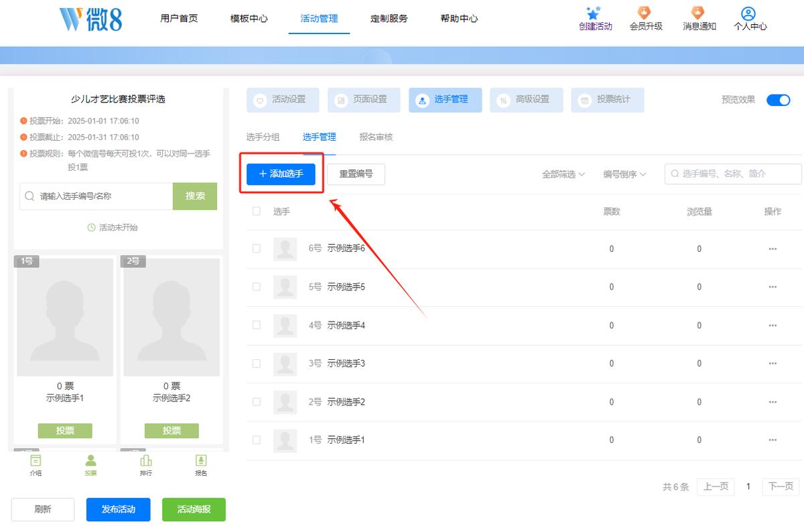The image size is (804, 532).
Task: Open the 报名审核 sub-tab
Action: (x=376, y=137)
